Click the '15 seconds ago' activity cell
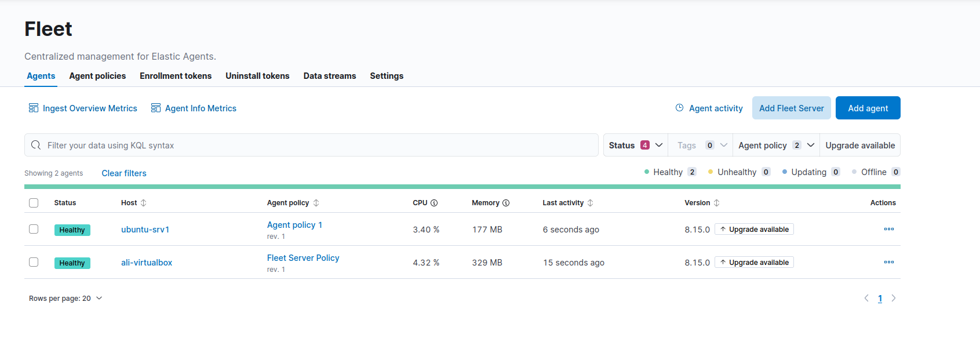This screenshot has height=349, width=980. click(574, 263)
